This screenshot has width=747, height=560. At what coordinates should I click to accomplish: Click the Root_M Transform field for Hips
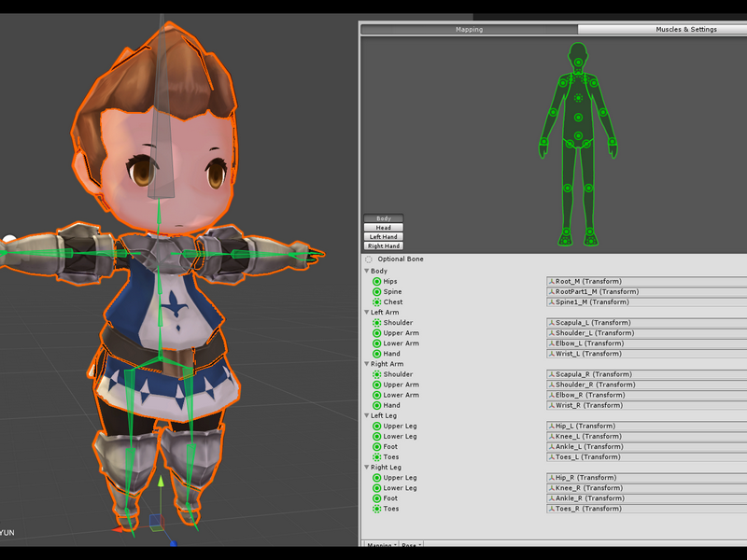pos(646,282)
